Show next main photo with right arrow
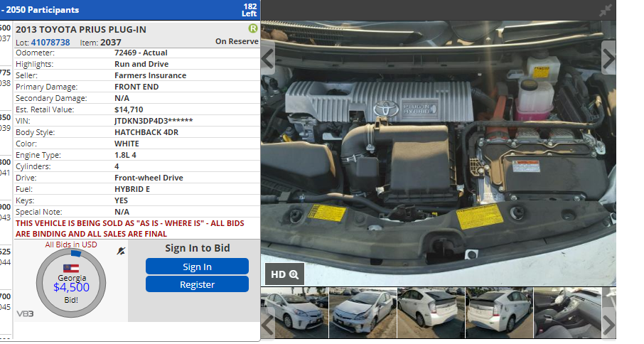This screenshot has width=644, height=344. (x=608, y=58)
